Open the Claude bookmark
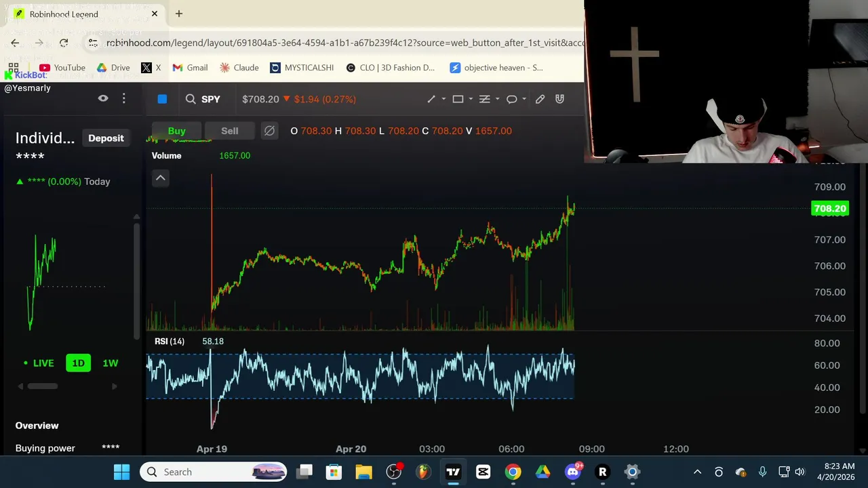Screen dimensions: 868x488 coord(239,68)
